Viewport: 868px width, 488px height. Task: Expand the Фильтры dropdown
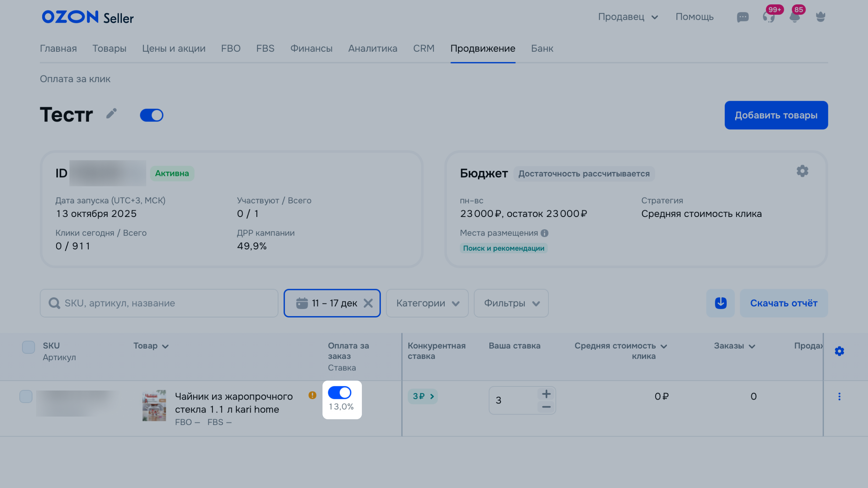511,303
